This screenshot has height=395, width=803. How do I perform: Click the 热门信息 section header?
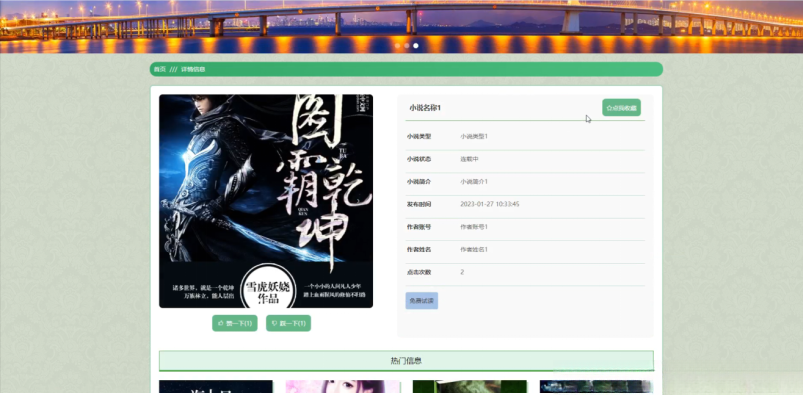[406, 361]
